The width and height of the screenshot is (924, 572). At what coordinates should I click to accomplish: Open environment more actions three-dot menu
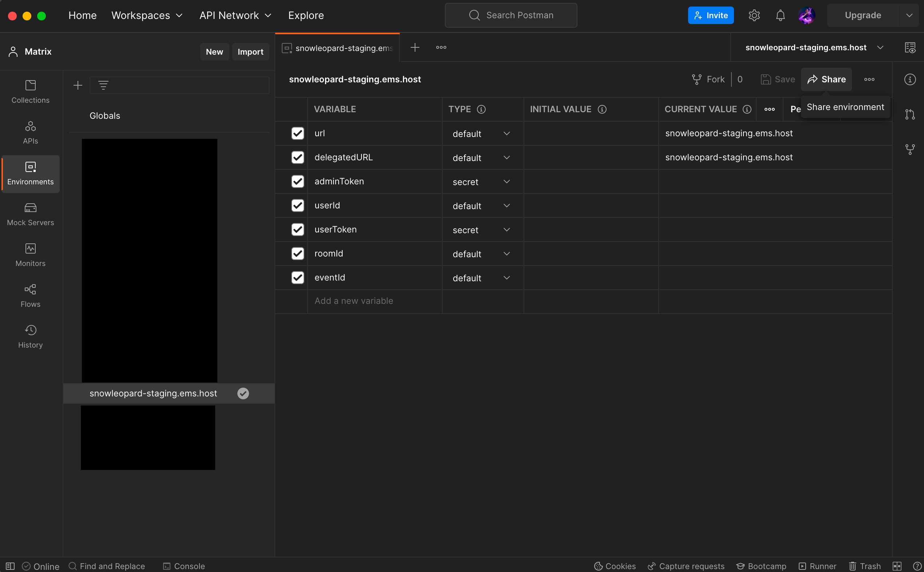(869, 79)
